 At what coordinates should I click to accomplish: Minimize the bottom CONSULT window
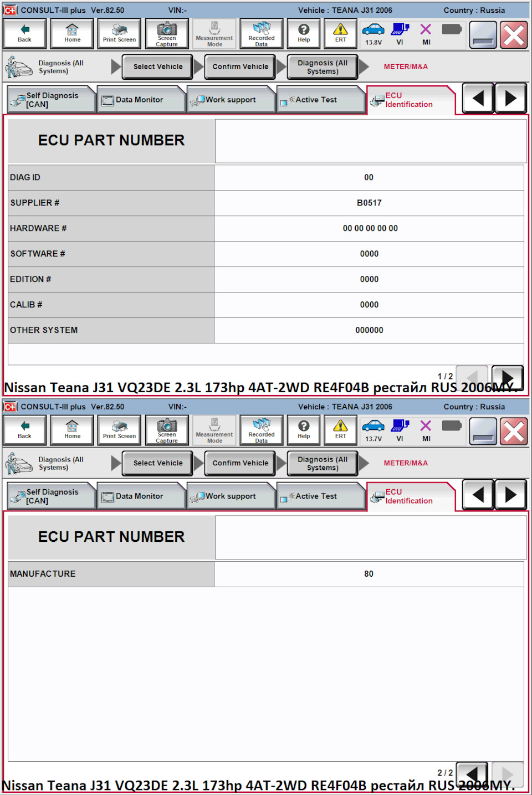pos(483,432)
